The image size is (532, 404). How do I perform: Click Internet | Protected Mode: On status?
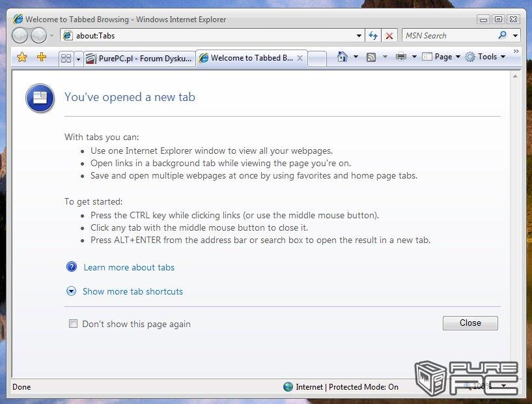[x=347, y=387]
